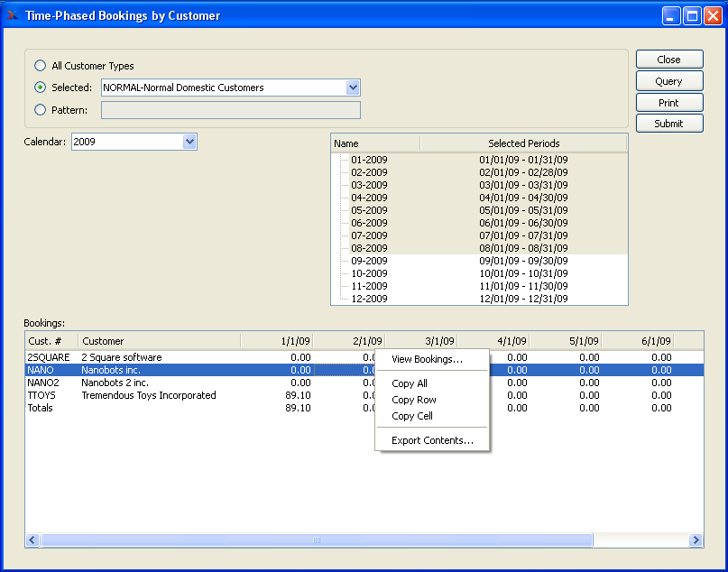Image resolution: width=728 pixels, height=572 pixels.
Task: Choose View Bookings from the context menu
Action: [427, 359]
